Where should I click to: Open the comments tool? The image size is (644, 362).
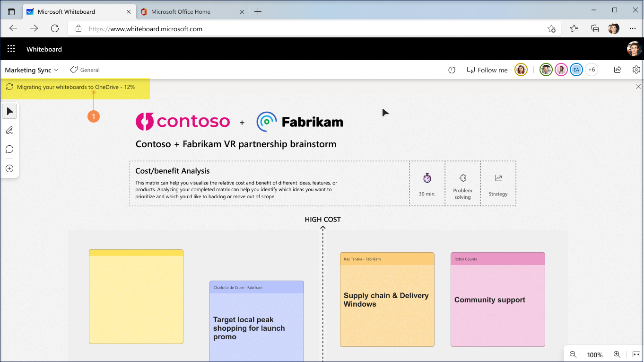tap(9, 150)
